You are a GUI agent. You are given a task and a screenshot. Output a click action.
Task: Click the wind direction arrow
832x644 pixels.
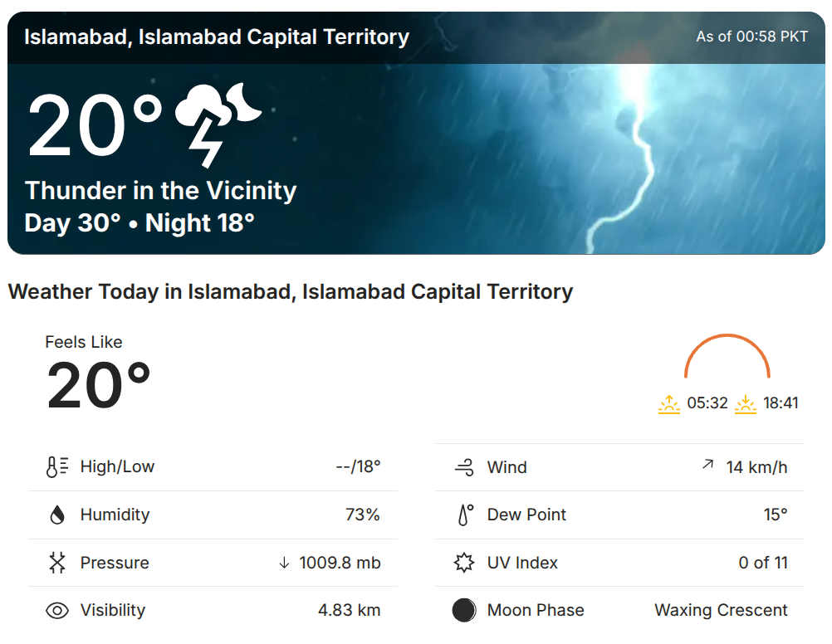pyautogui.click(x=707, y=466)
